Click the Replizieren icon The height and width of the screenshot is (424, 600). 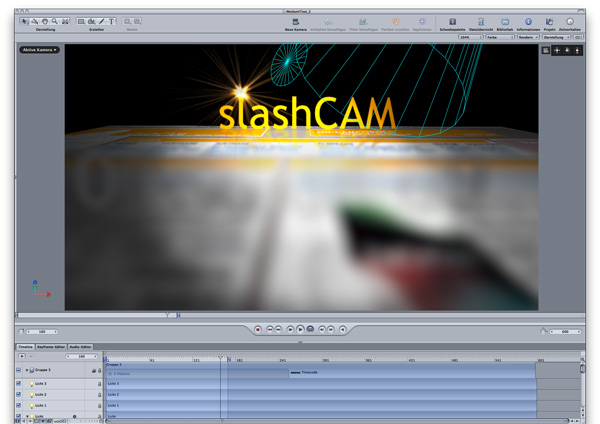pyautogui.click(x=422, y=22)
